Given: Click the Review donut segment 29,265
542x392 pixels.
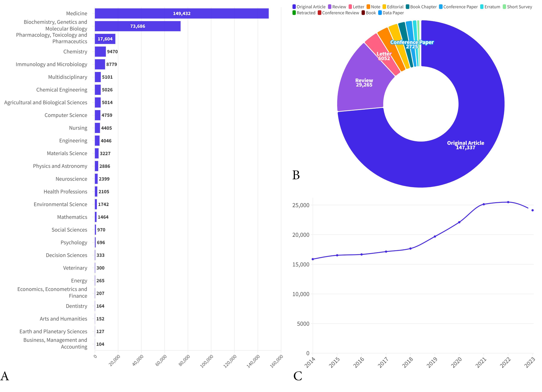Looking at the screenshot, I should click(x=364, y=82).
